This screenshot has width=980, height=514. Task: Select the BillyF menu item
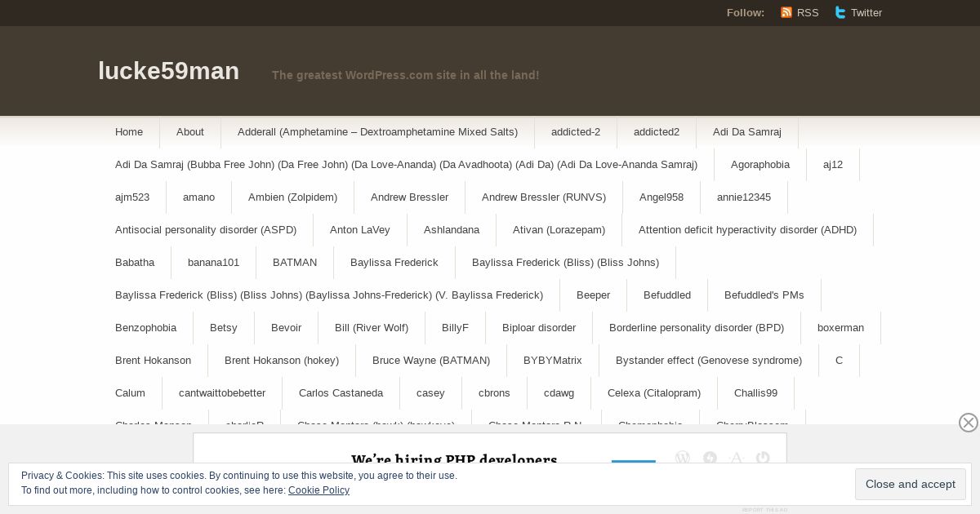455,327
